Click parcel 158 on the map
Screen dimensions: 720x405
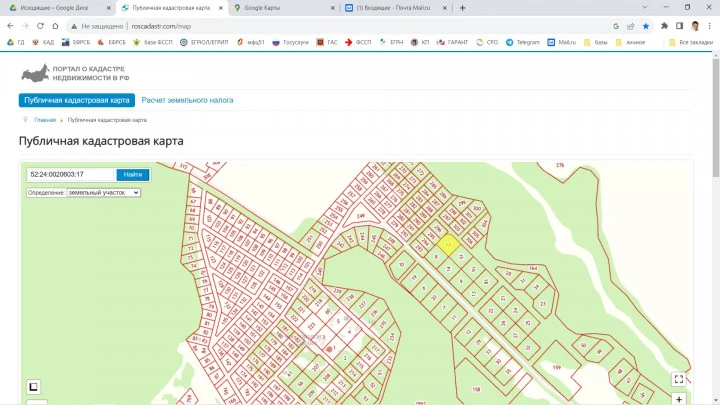pyautogui.click(x=476, y=389)
